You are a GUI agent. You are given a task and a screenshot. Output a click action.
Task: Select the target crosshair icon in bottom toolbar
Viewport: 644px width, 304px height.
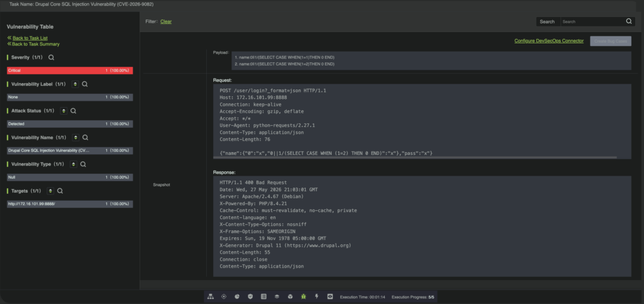point(223,296)
